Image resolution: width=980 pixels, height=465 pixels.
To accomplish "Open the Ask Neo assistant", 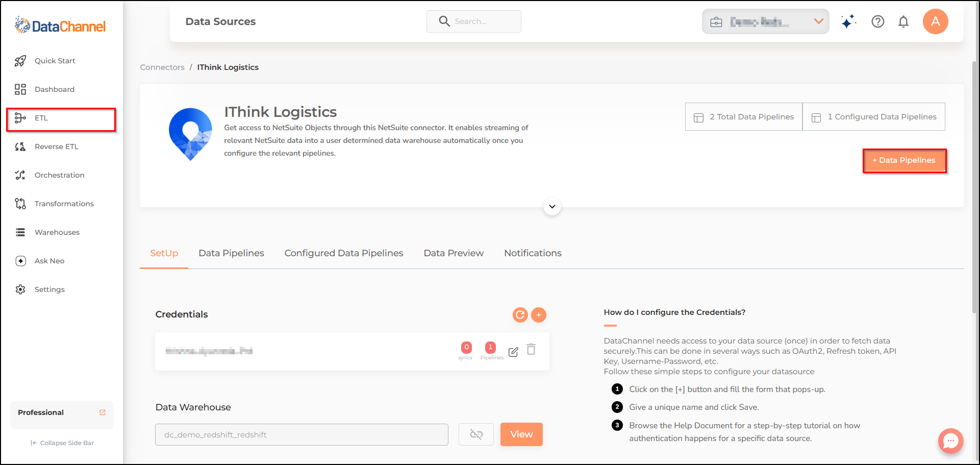I will tap(49, 261).
